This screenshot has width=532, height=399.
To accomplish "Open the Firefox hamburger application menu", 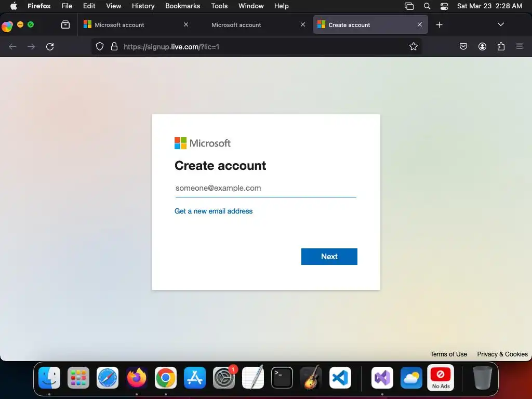I will [520, 46].
